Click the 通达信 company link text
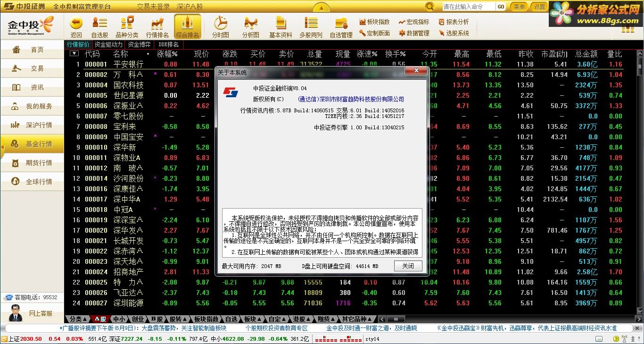Screen dimensions: 644x344 351,100
